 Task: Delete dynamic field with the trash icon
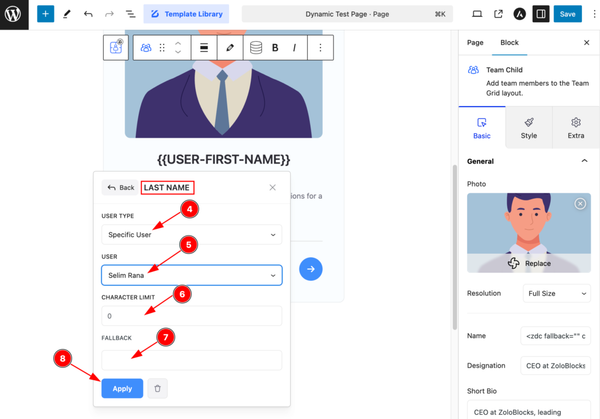157,388
